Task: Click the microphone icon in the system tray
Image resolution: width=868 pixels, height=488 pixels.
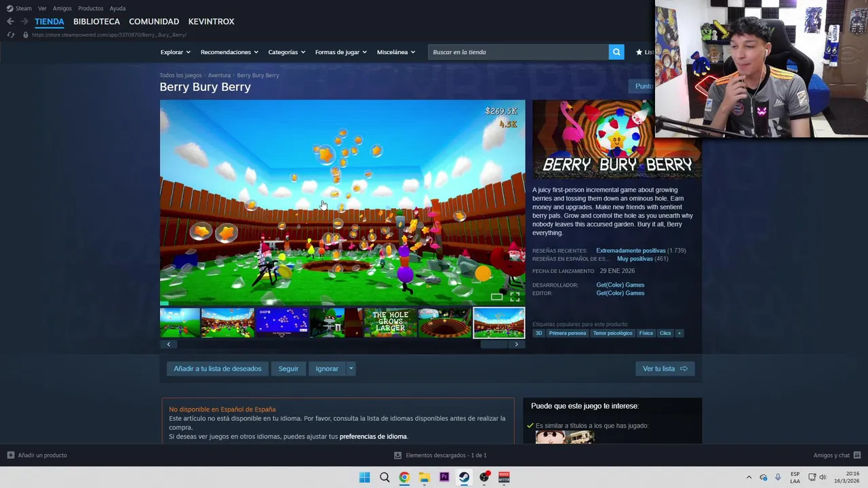Action: 778,477
